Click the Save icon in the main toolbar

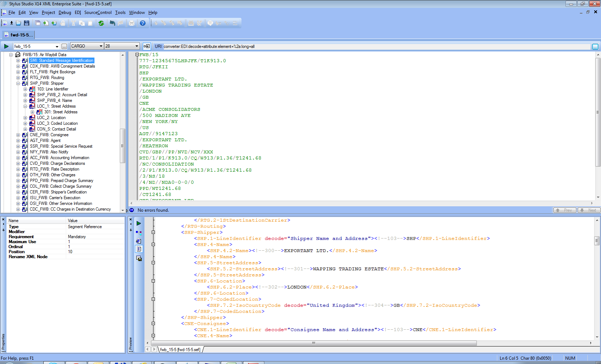26,23
